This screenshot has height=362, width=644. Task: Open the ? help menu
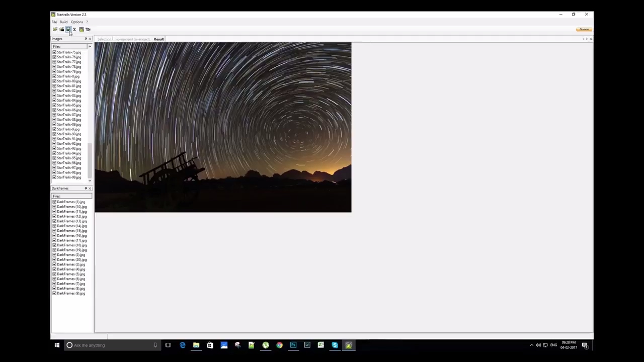[87, 22]
